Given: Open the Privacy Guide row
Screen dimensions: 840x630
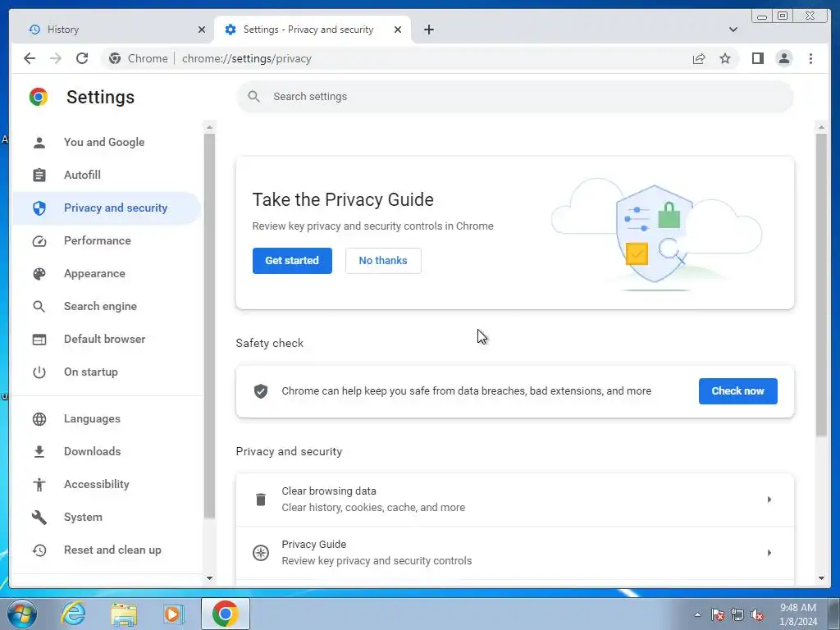Looking at the screenshot, I should pyautogui.click(x=515, y=553).
